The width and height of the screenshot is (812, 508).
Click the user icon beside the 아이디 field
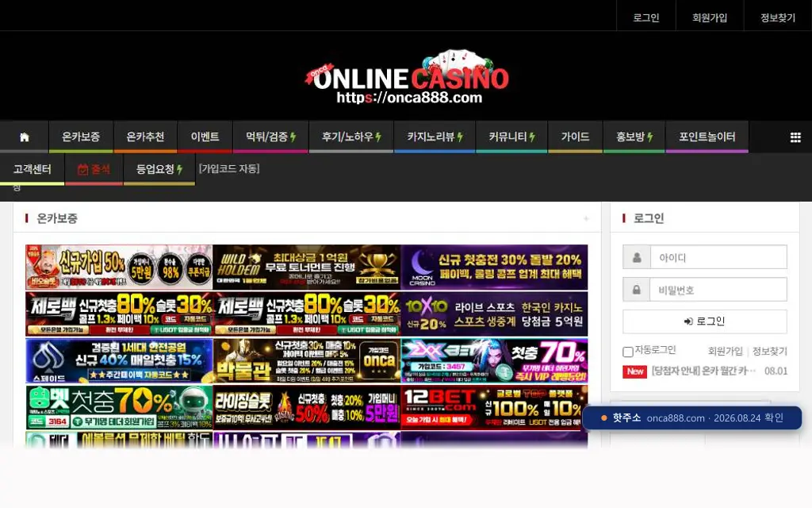[637, 257]
